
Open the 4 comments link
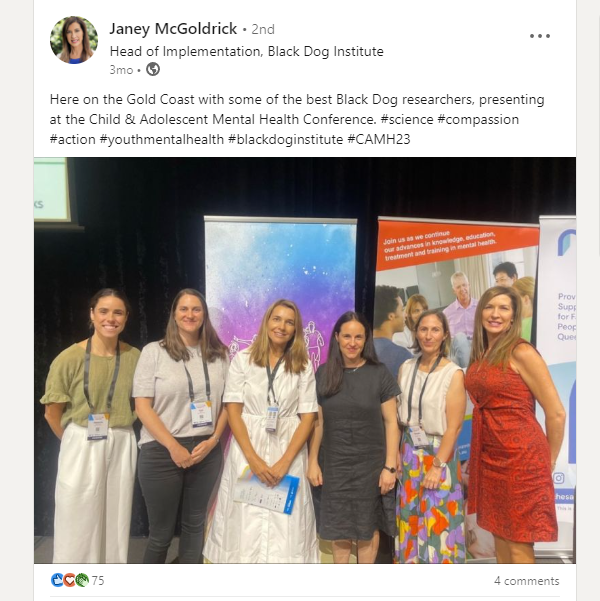pyautogui.click(x=526, y=581)
